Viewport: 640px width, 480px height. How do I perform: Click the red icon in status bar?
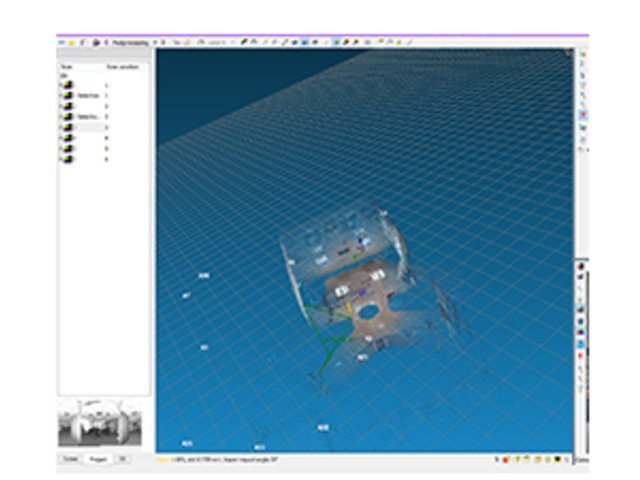coord(506,460)
